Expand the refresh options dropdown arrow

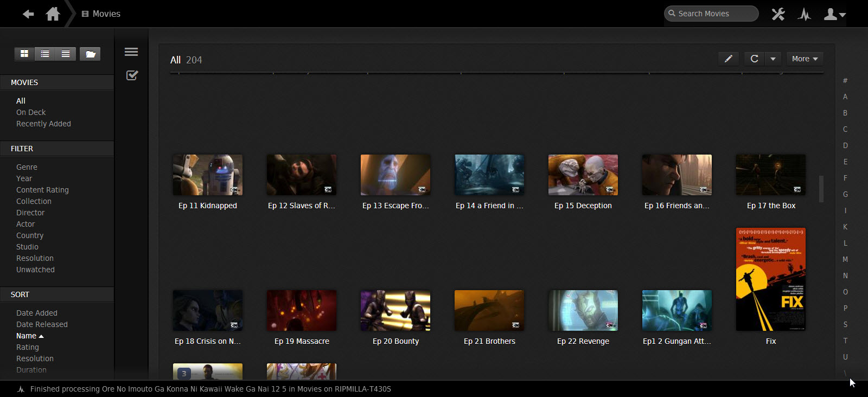[773, 59]
